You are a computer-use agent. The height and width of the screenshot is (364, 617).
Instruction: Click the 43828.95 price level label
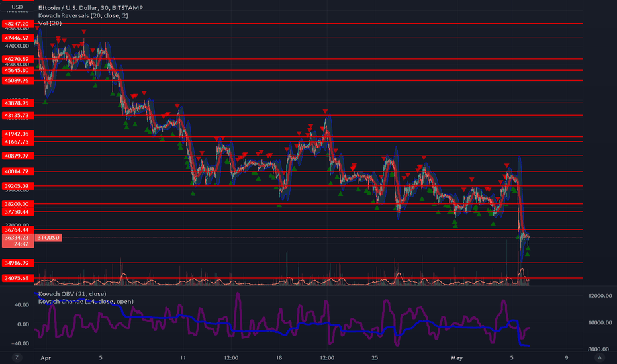[x=18, y=103]
